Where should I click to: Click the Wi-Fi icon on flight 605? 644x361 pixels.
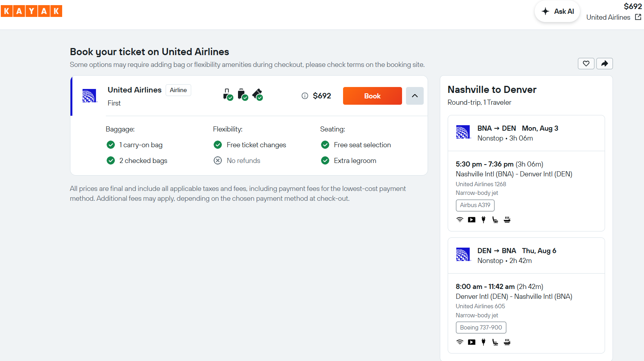460,342
